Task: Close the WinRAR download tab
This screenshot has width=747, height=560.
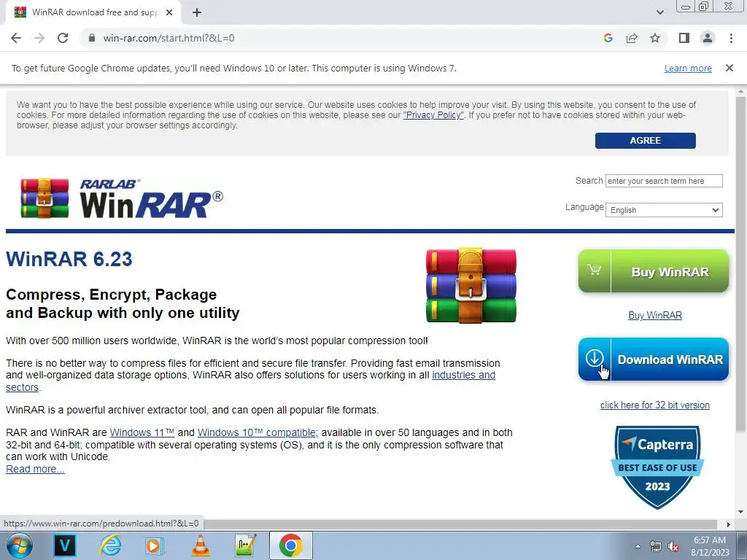Action: click(169, 12)
